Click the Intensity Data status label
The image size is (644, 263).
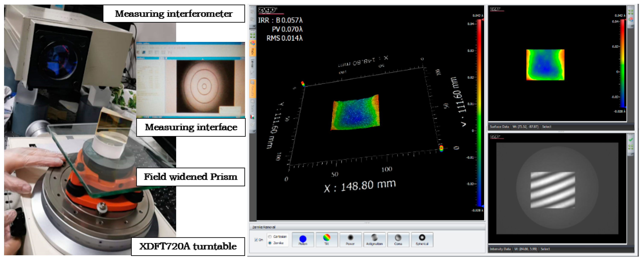coord(500,249)
